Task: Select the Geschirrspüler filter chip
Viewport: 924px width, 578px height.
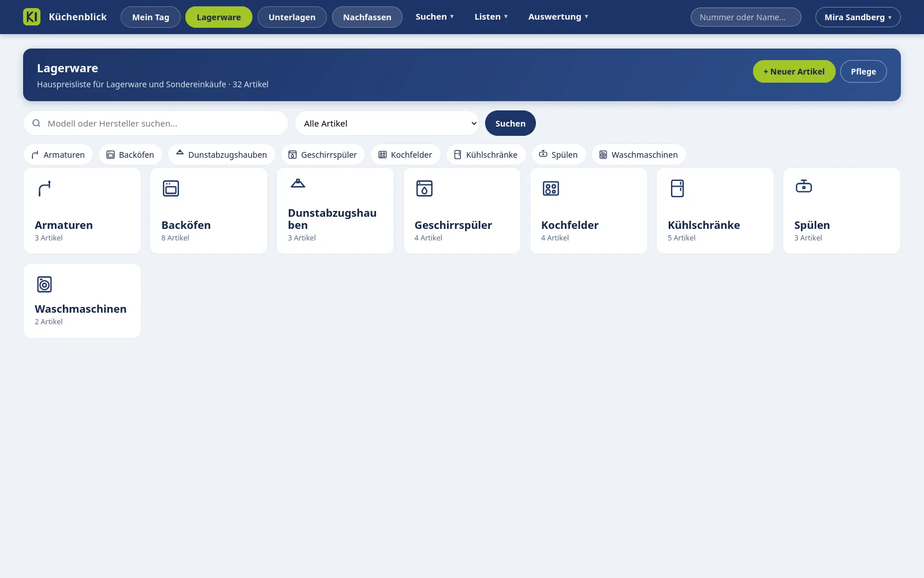Action: 323,155
